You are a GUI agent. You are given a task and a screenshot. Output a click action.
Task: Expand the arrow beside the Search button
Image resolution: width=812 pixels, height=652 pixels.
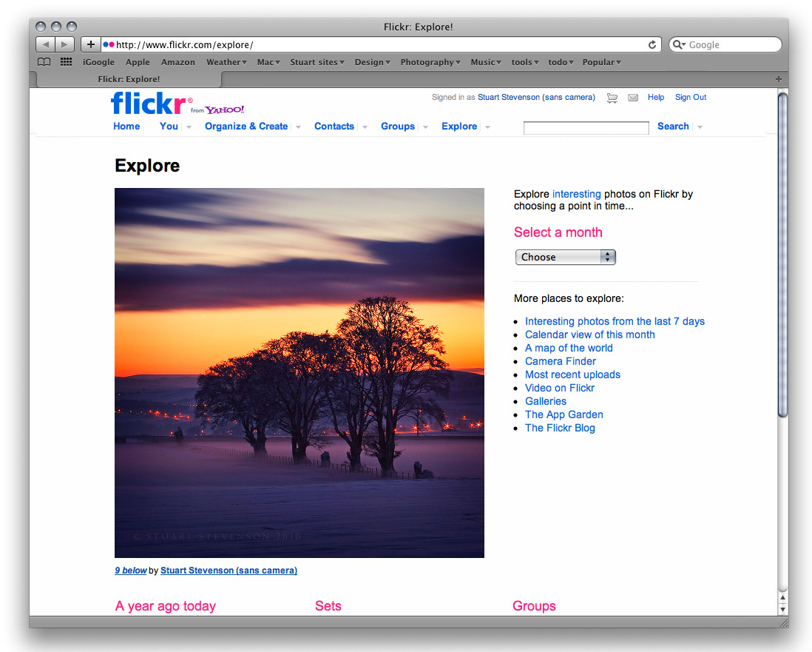click(700, 127)
